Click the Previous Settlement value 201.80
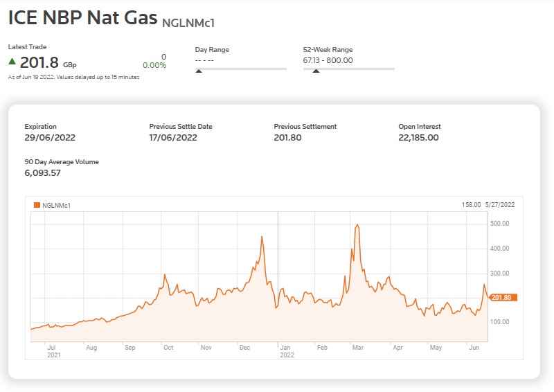The image size is (554, 392). 289,138
